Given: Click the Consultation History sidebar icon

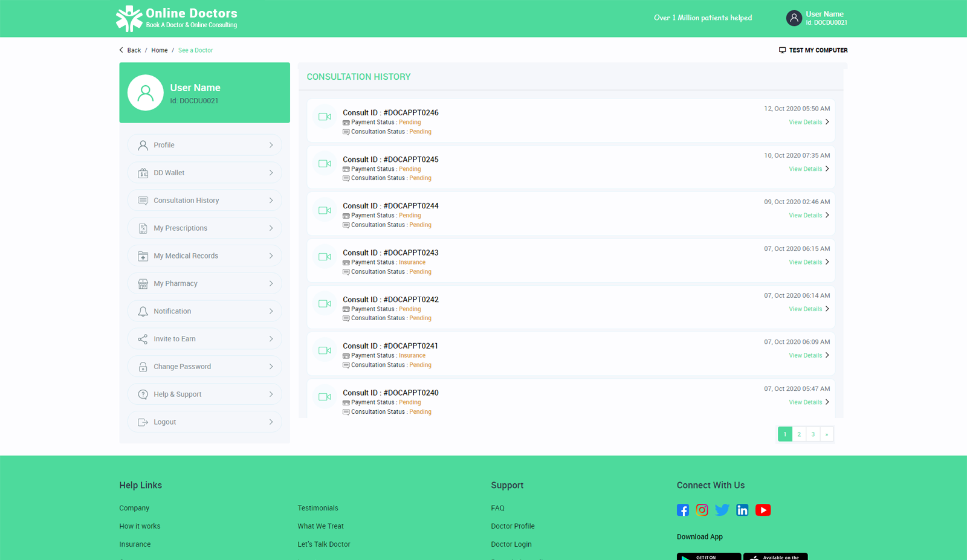Looking at the screenshot, I should tap(143, 201).
